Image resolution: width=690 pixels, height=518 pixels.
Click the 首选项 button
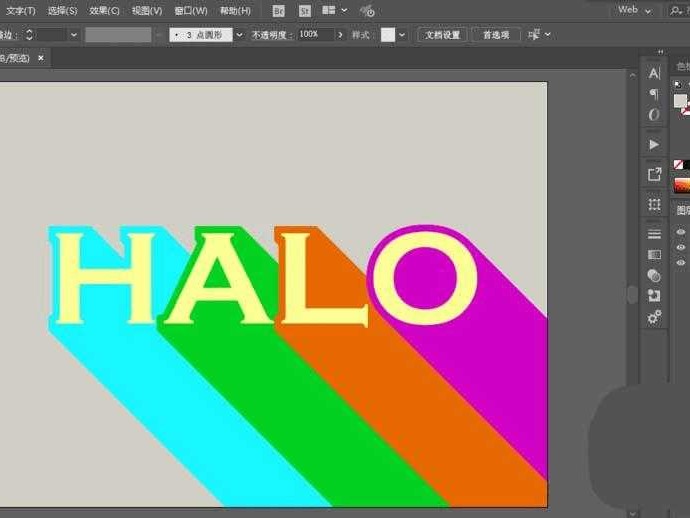point(495,34)
